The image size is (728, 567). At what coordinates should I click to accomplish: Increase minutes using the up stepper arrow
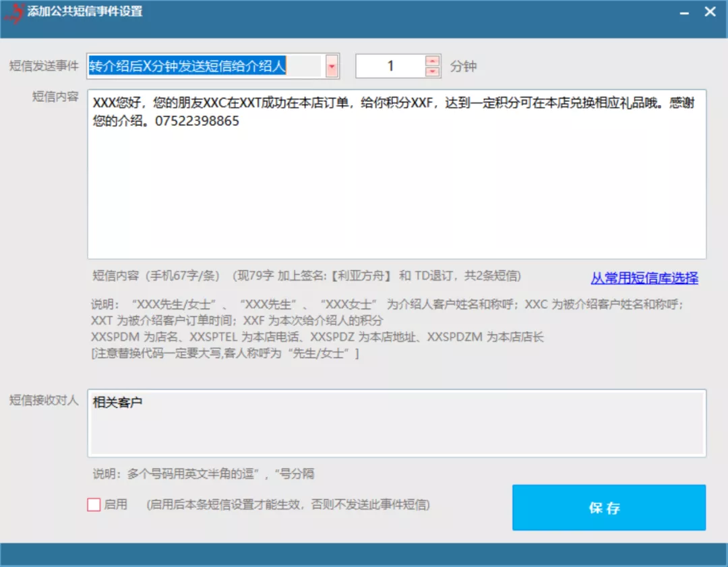pos(431,61)
